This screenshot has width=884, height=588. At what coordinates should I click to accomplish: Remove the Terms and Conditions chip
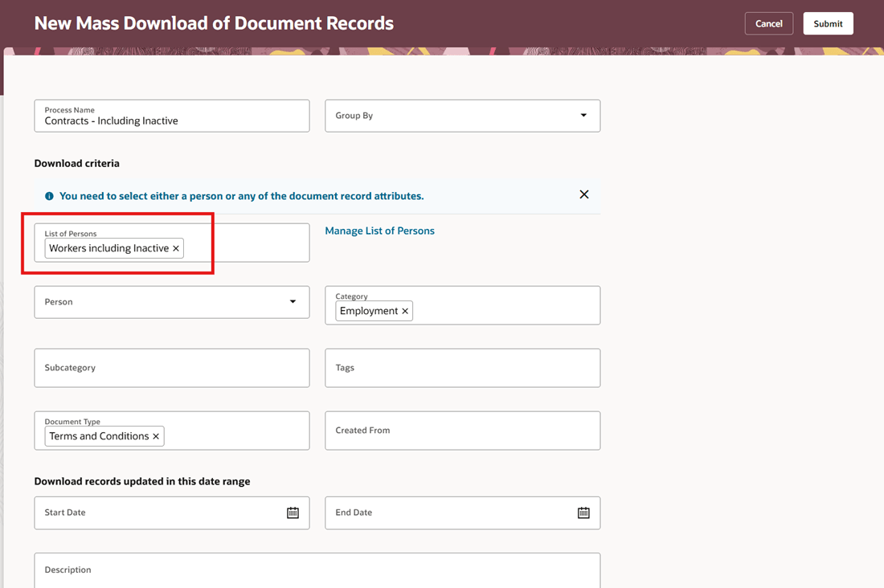click(156, 436)
